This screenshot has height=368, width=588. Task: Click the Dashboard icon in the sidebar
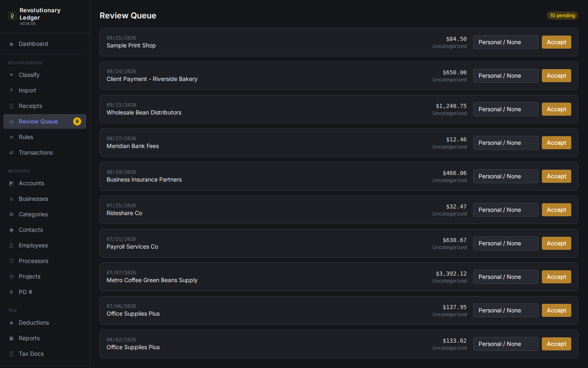(11, 44)
